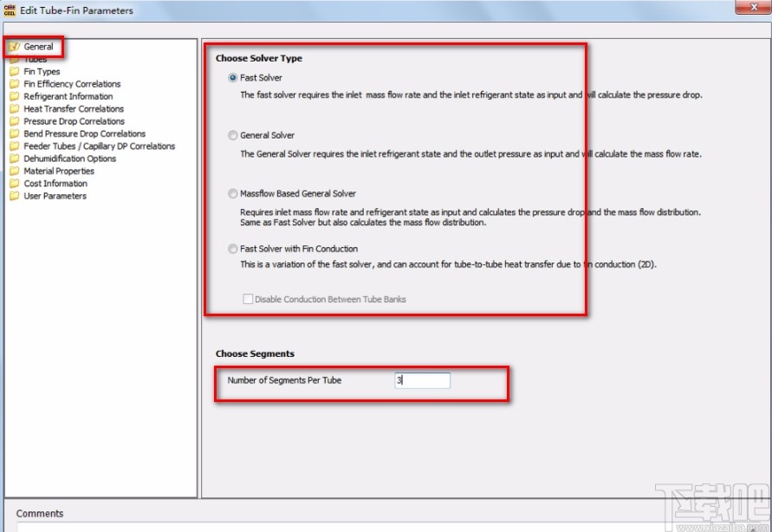The width and height of the screenshot is (772, 532).
Task: Open Cost Information section
Action: (55, 184)
